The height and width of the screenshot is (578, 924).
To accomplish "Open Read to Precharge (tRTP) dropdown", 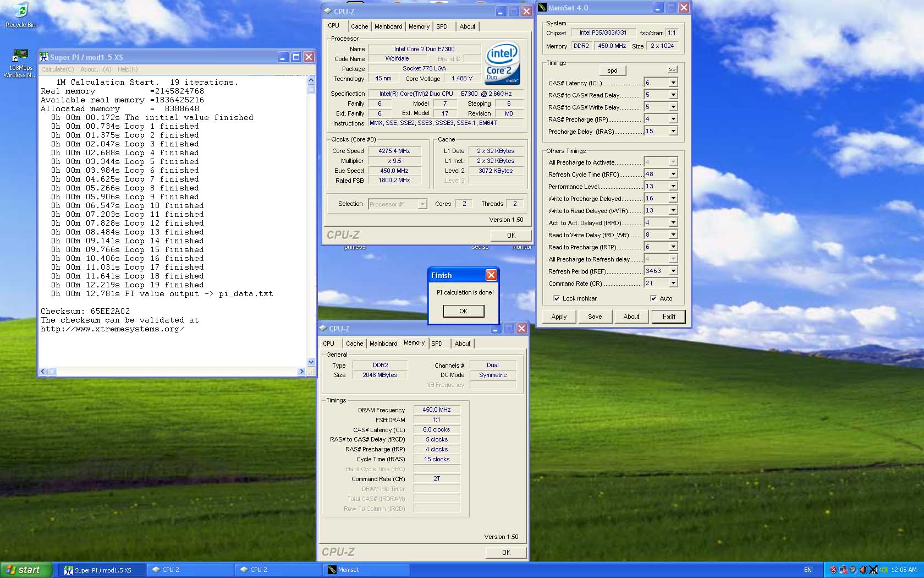I will coord(673,247).
